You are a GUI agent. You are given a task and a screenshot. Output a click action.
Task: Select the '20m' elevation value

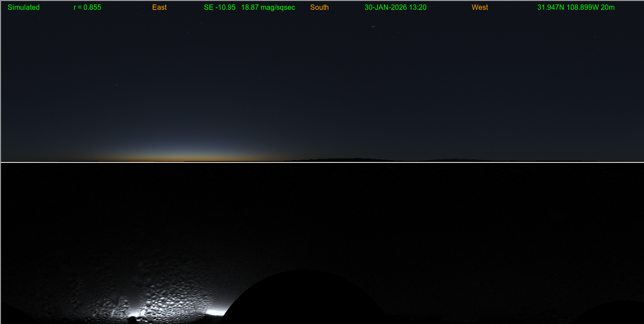coord(608,8)
